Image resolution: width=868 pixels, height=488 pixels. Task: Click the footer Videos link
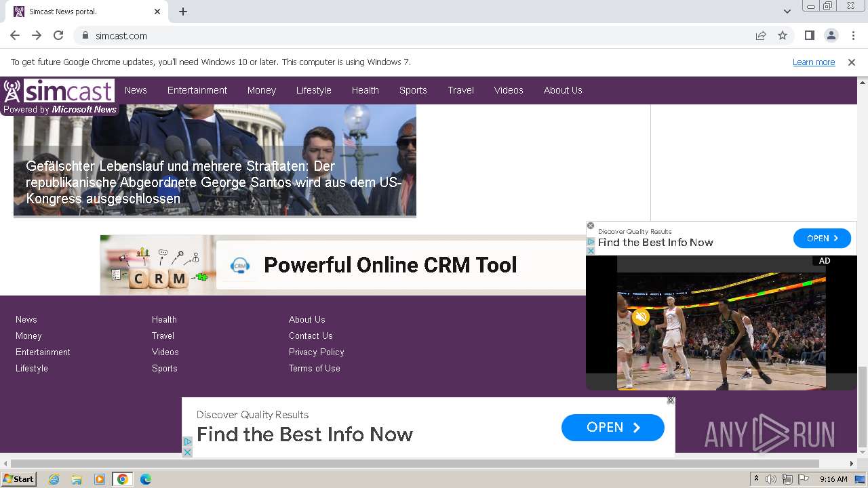pyautogui.click(x=165, y=352)
